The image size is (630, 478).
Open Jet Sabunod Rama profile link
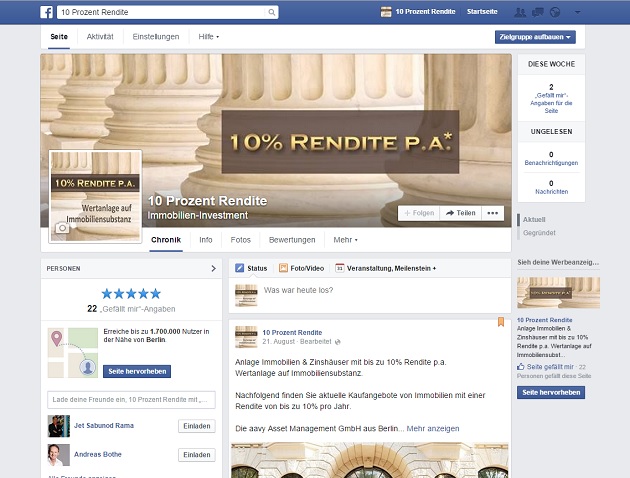tap(104, 426)
